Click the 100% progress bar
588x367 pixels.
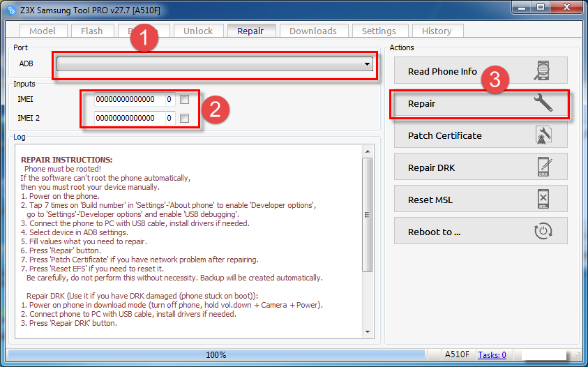point(216,354)
